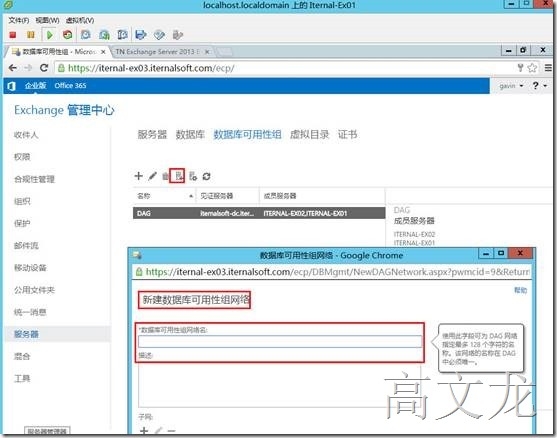Click the pencil edit icon for DAG
557x438 pixels.
click(152, 176)
